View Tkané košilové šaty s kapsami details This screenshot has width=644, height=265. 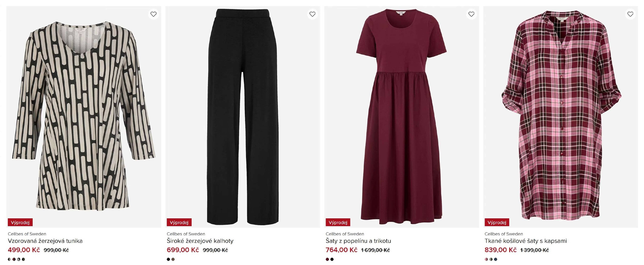pyautogui.click(x=525, y=241)
